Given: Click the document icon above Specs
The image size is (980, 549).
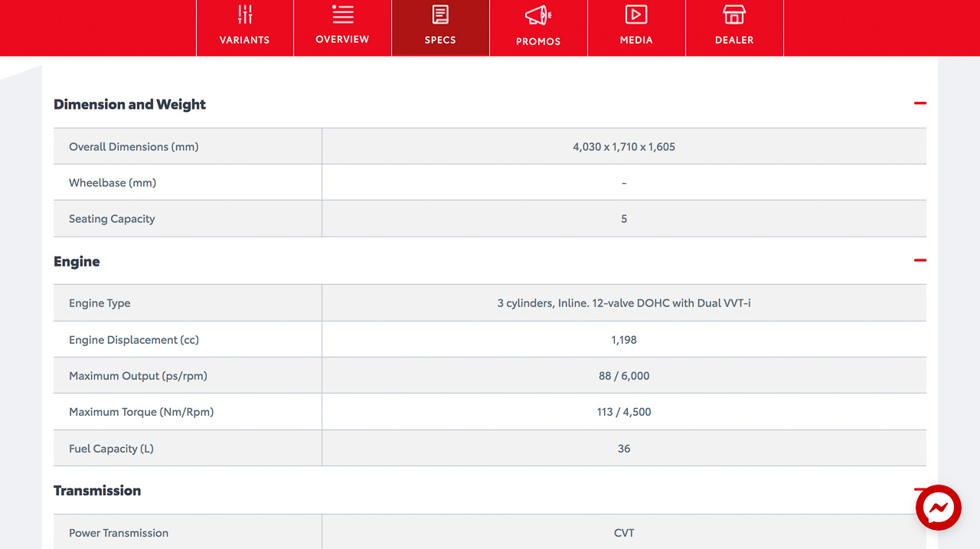Looking at the screenshot, I should tap(440, 15).
